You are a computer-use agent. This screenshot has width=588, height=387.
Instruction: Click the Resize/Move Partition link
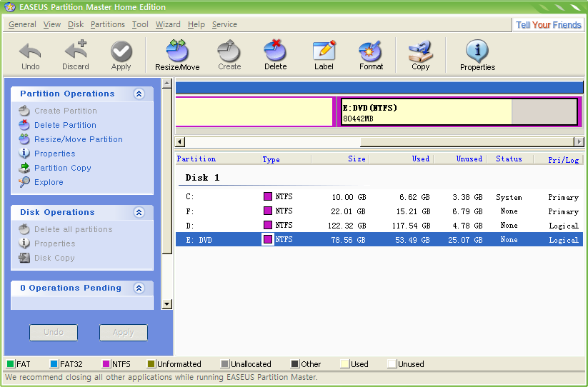[79, 139]
